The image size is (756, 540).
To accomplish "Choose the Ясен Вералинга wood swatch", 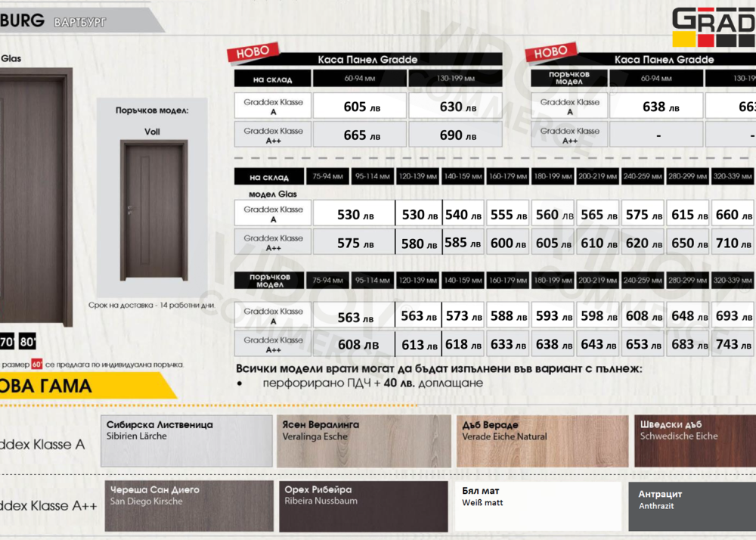I will [363, 441].
